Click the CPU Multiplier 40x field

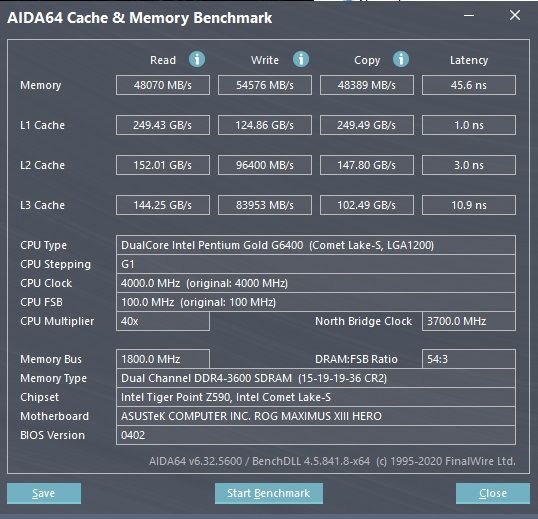pos(163,321)
